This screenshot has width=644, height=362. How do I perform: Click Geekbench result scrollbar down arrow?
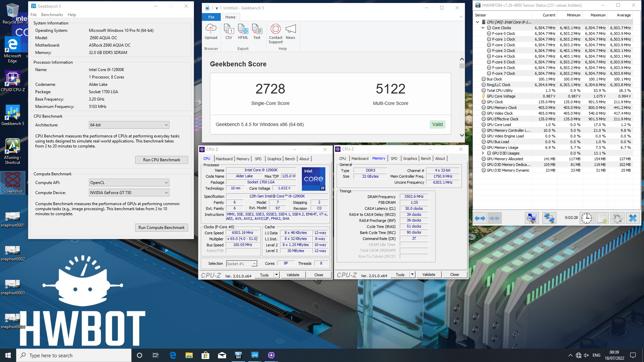[462, 135]
